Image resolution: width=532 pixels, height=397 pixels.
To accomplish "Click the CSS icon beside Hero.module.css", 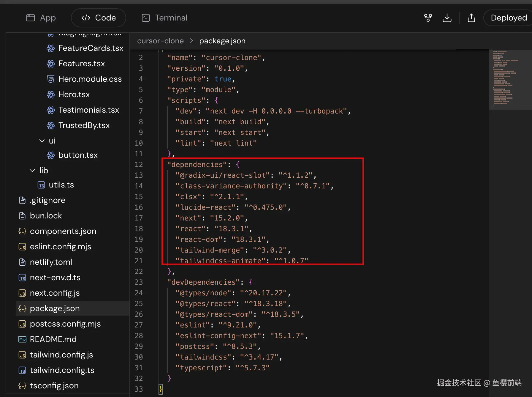I will pos(51,79).
